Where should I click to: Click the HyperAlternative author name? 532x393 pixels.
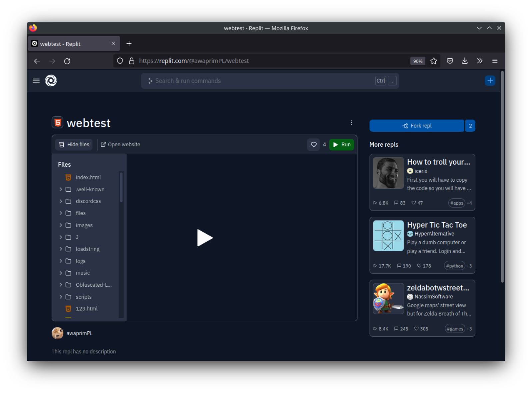(434, 234)
